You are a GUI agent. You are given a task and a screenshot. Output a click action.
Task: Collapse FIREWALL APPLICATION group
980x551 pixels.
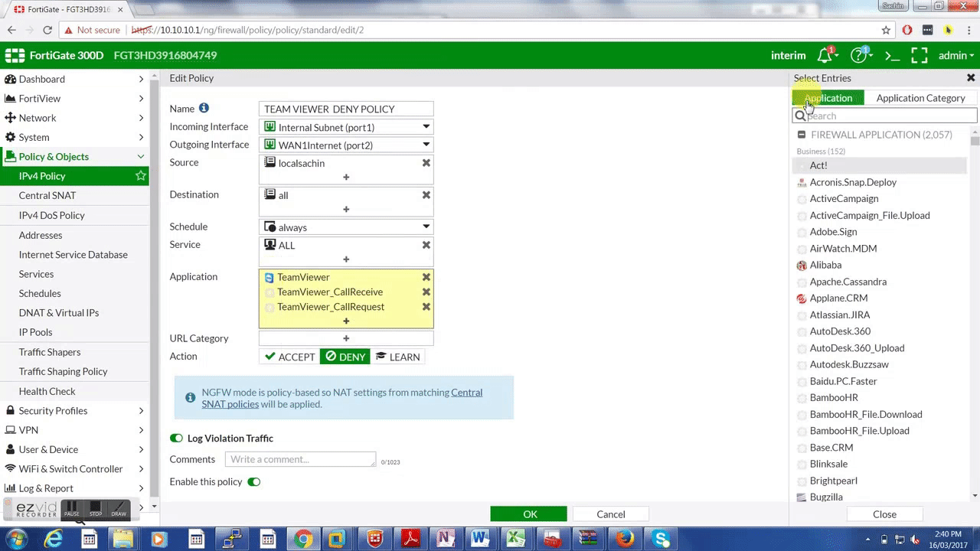pos(802,135)
